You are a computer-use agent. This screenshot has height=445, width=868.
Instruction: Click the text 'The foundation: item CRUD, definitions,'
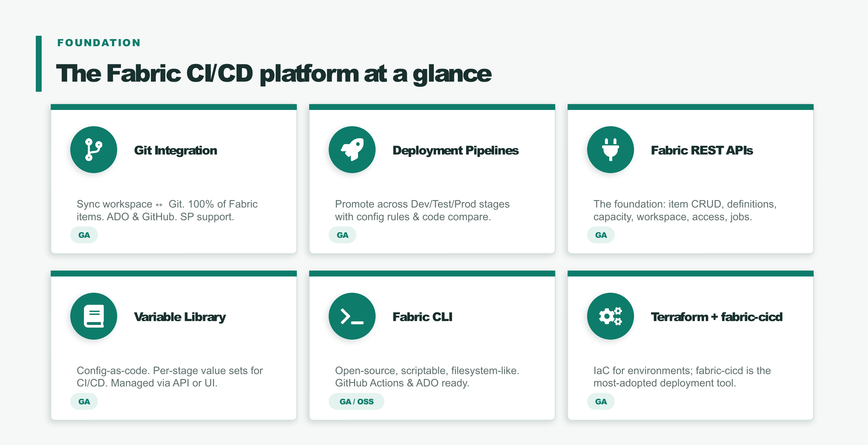tap(685, 204)
